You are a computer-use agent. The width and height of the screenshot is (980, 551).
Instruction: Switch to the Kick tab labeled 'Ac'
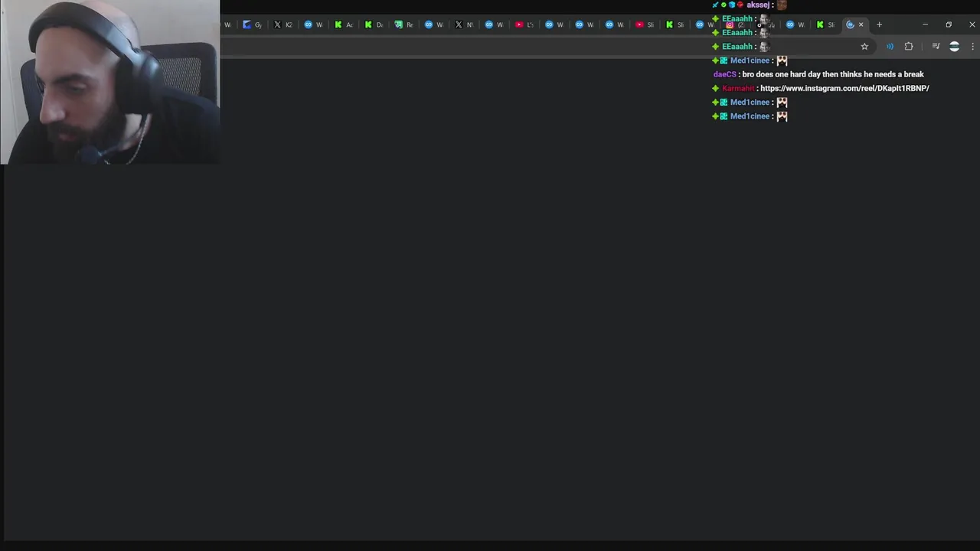pyautogui.click(x=344, y=24)
